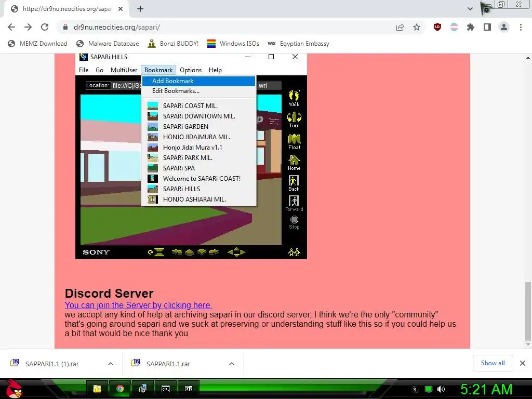This screenshot has width=532, height=399.
Task: Click the Back icon in SAPARi browser
Action: [x=294, y=183]
